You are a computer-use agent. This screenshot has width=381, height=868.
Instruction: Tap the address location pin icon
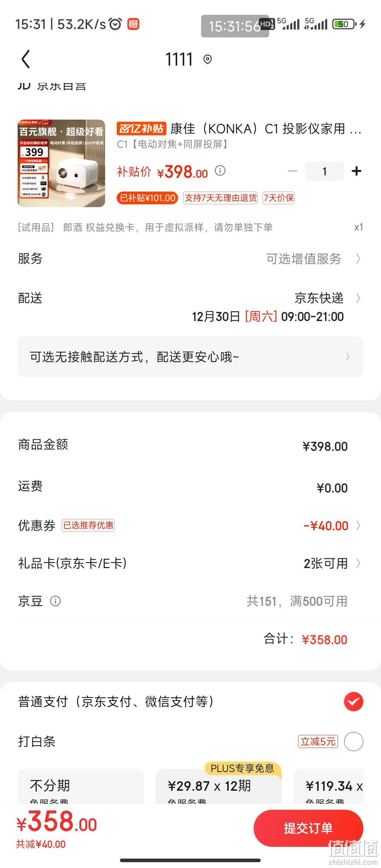pyautogui.click(x=208, y=59)
